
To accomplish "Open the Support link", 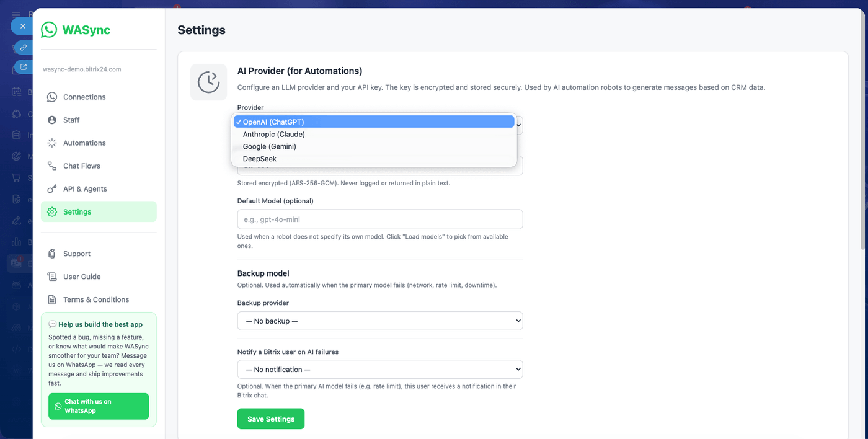I will point(99,254).
